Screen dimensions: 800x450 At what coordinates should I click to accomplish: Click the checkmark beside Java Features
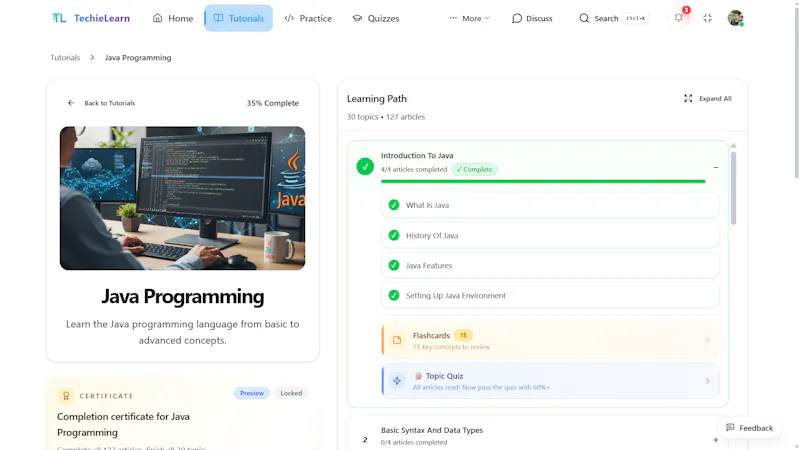(x=394, y=265)
